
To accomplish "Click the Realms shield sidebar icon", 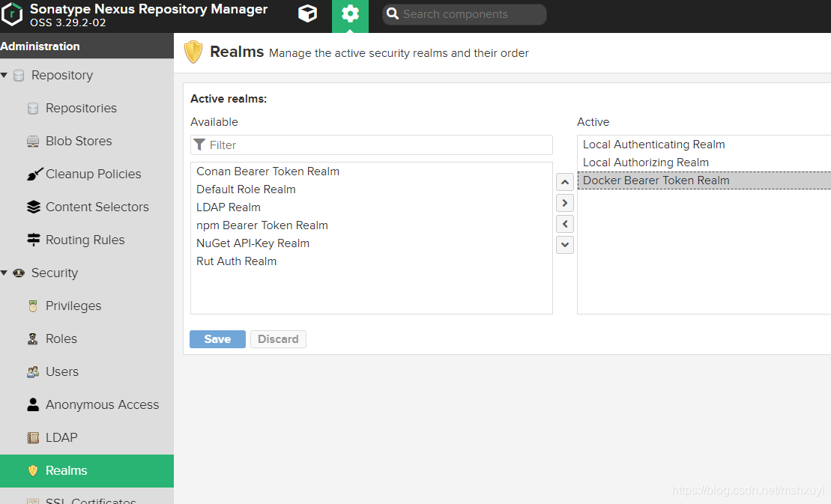I will click(x=33, y=470).
